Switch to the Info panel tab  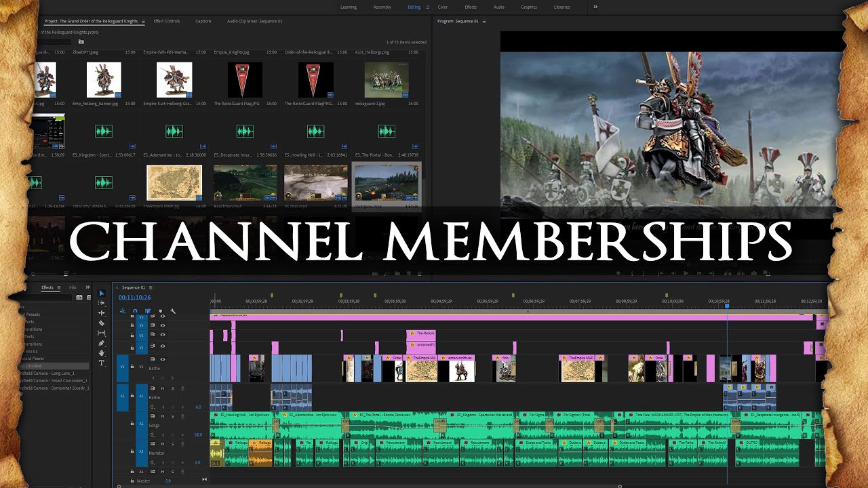(x=73, y=287)
